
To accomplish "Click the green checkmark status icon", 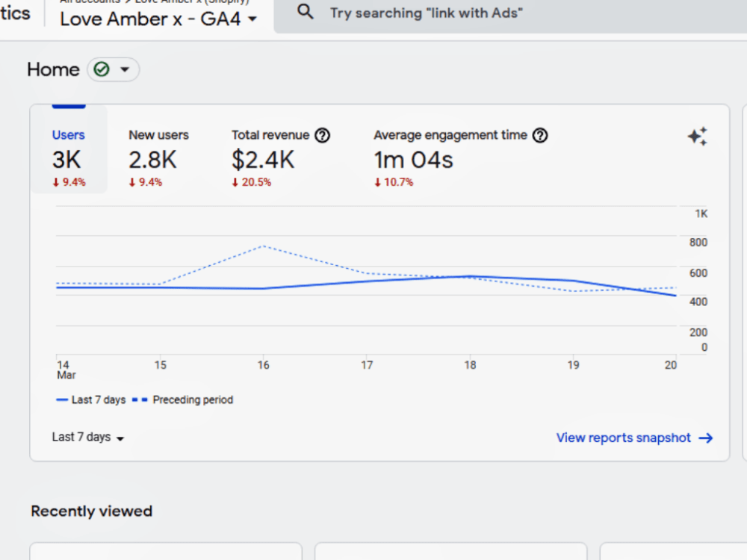I will point(102,69).
